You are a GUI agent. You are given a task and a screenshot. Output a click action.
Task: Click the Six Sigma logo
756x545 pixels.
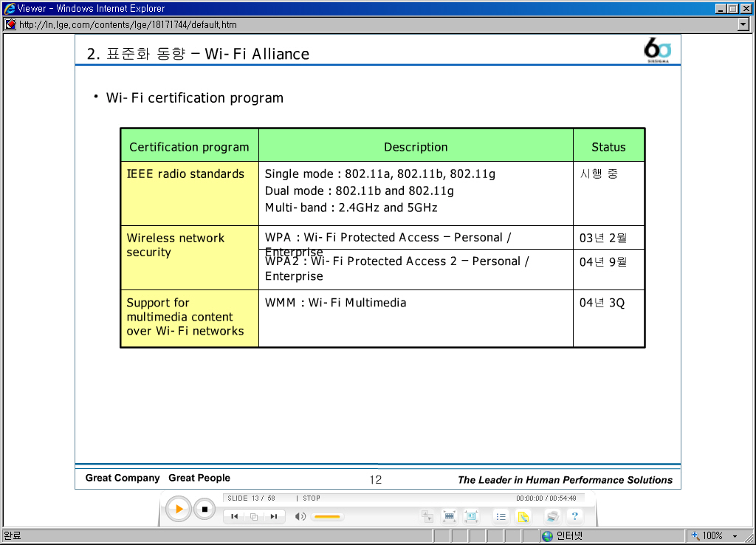(657, 50)
